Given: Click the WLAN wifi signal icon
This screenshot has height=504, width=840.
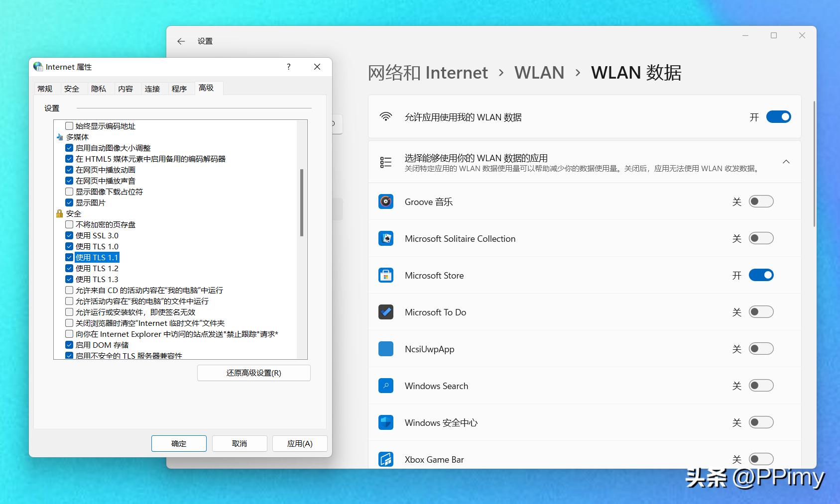Looking at the screenshot, I should [386, 117].
